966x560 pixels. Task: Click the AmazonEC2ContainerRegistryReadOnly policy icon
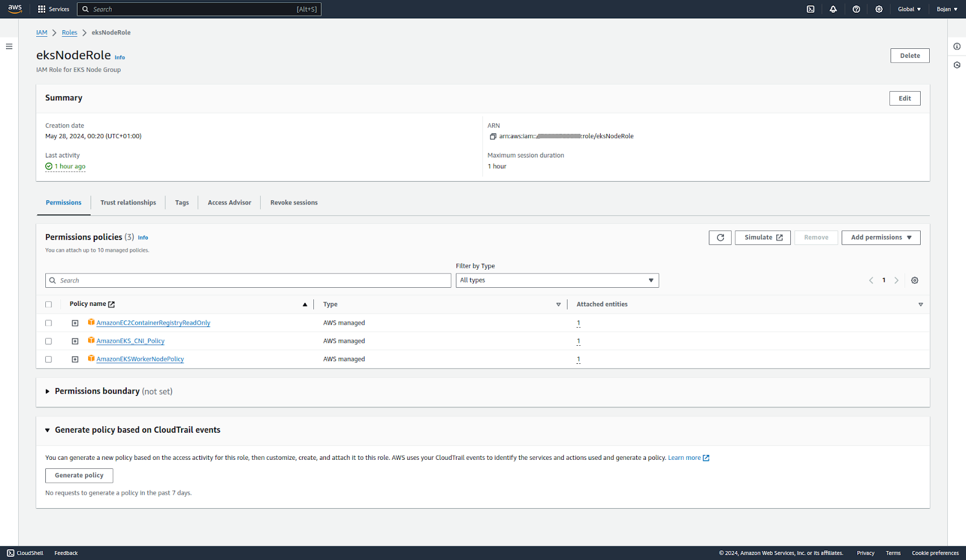coord(91,322)
